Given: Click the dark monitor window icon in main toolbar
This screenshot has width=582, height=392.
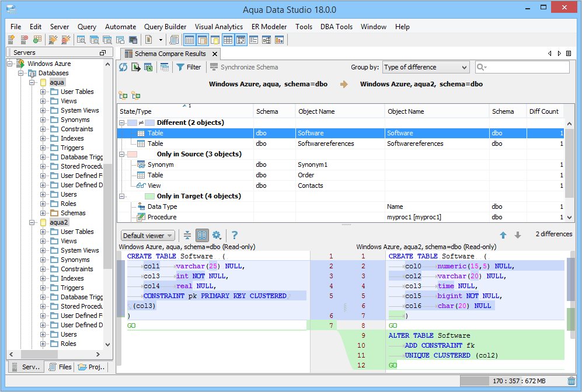Looking at the screenshot, I should click(133, 40).
